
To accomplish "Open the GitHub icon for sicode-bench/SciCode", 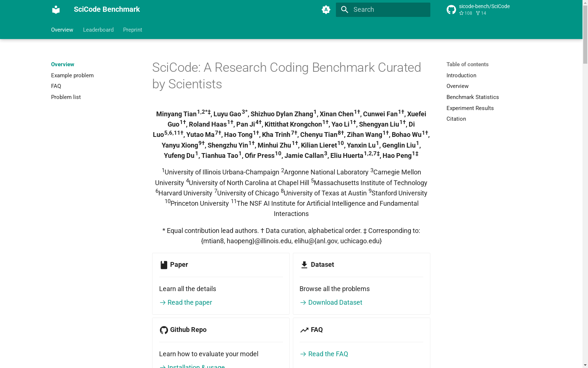I will [x=451, y=10].
